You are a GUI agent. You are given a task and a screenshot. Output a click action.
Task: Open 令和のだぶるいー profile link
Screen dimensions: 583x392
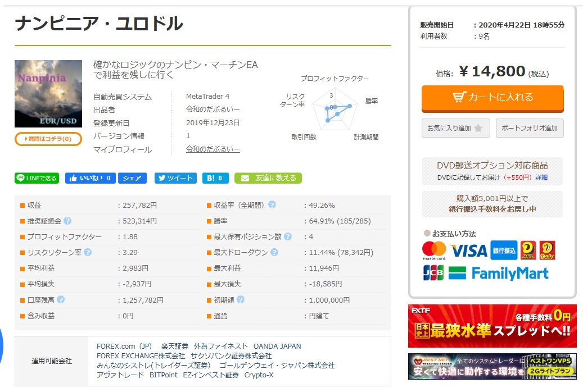pyautogui.click(x=213, y=149)
